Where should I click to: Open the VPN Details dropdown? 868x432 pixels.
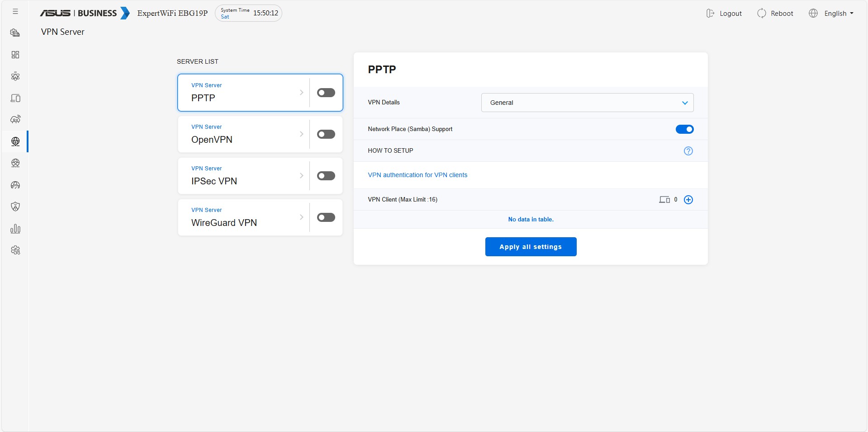[587, 103]
